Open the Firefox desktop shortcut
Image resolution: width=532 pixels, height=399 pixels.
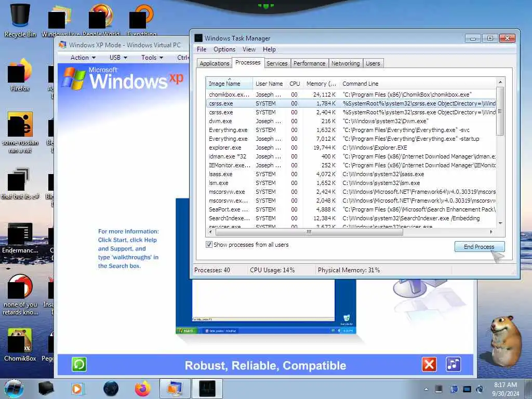(x=20, y=75)
